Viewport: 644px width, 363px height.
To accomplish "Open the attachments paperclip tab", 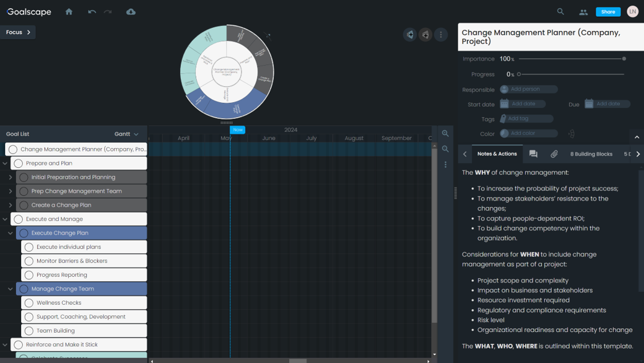I will point(554,154).
